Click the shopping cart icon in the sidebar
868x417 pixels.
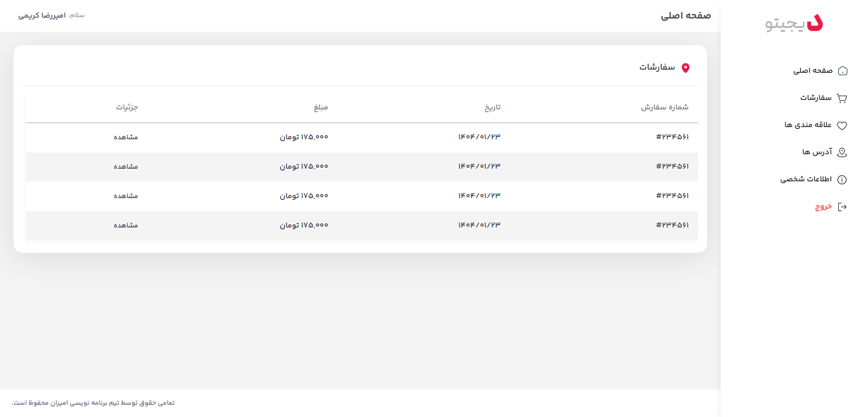pyautogui.click(x=842, y=98)
